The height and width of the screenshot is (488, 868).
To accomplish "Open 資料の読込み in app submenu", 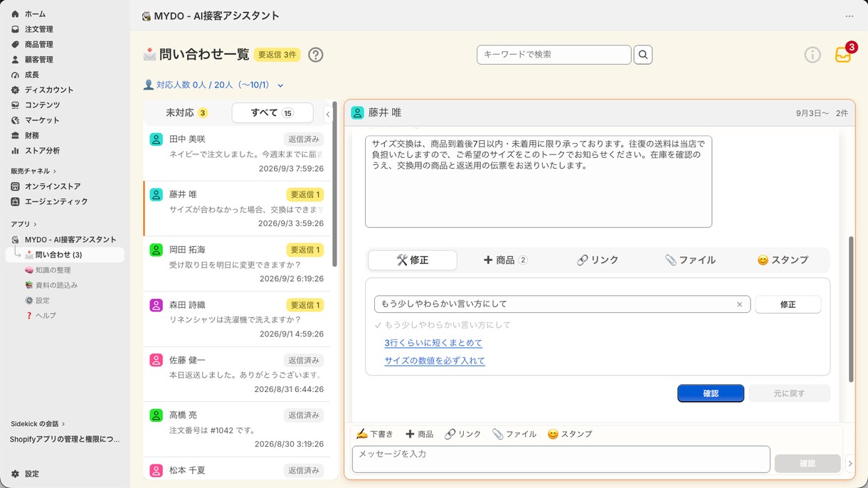I will pos(56,285).
